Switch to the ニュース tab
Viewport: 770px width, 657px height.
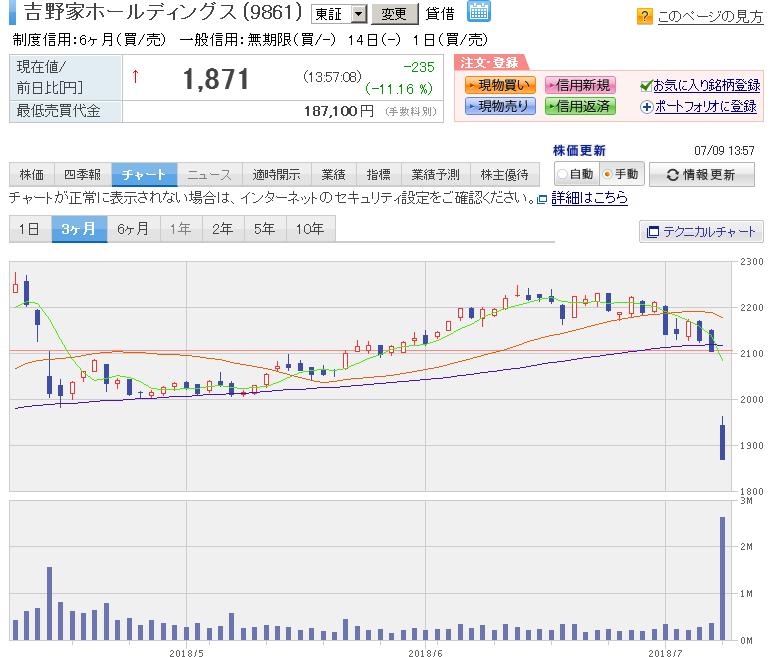pos(210,174)
